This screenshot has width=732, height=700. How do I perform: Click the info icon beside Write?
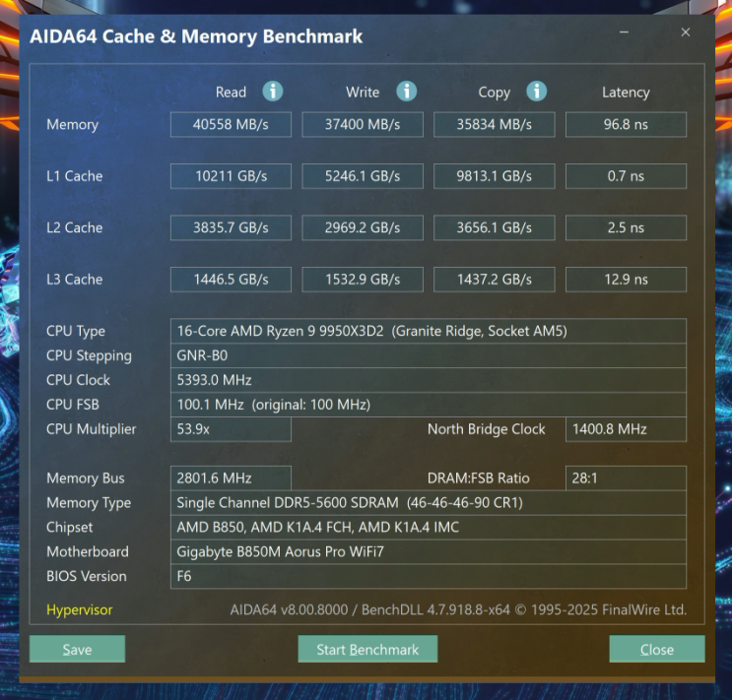coord(407,91)
